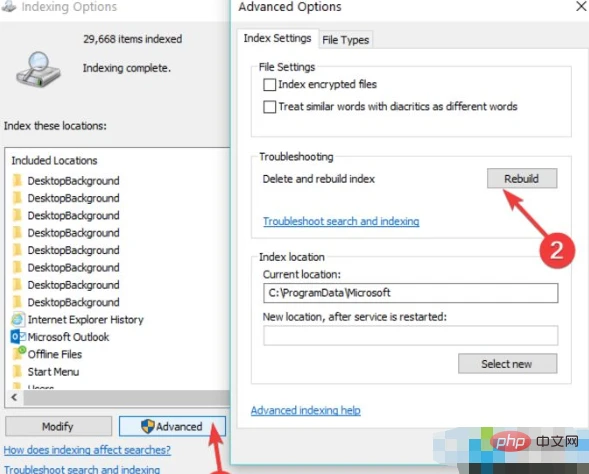This screenshot has height=474, width=589.
Task: Click the Indexing Options title bar icon
Action: [x=9, y=6]
